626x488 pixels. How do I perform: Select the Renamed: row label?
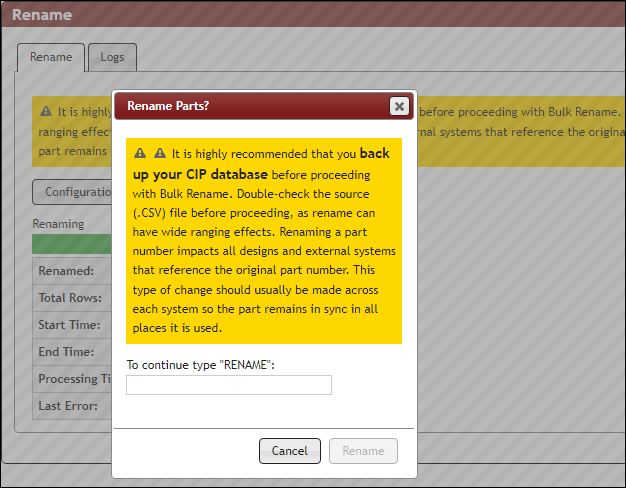(x=66, y=271)
